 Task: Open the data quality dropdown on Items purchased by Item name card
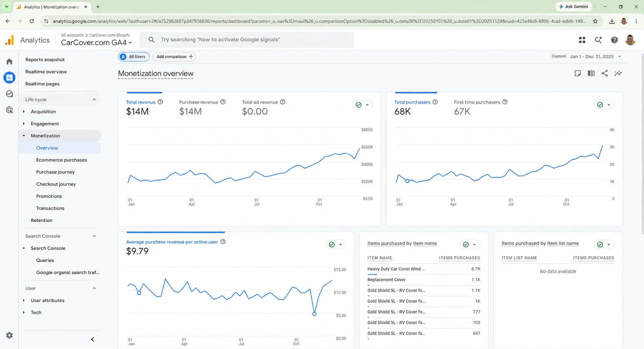click(470, 244)
